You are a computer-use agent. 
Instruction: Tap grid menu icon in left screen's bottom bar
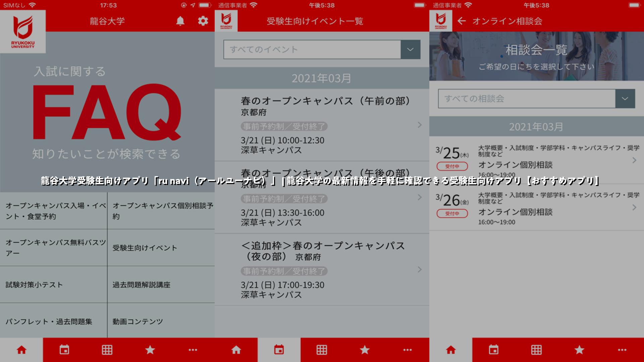(107, 350)
